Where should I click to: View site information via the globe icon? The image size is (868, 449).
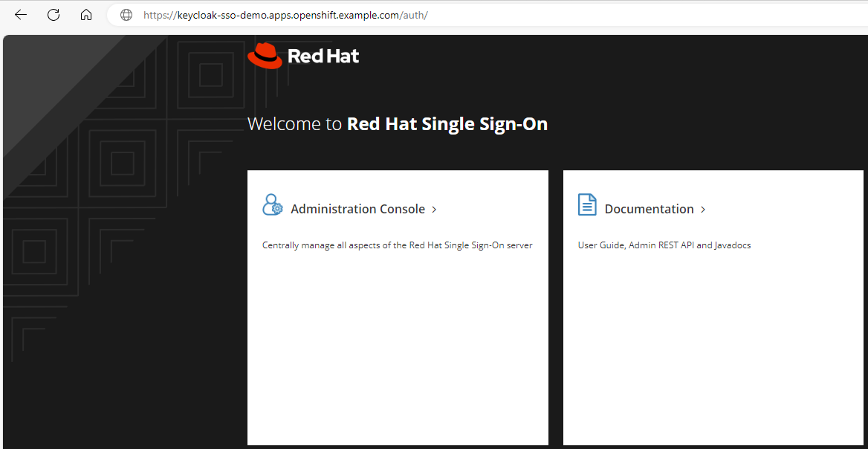(126, 15)
